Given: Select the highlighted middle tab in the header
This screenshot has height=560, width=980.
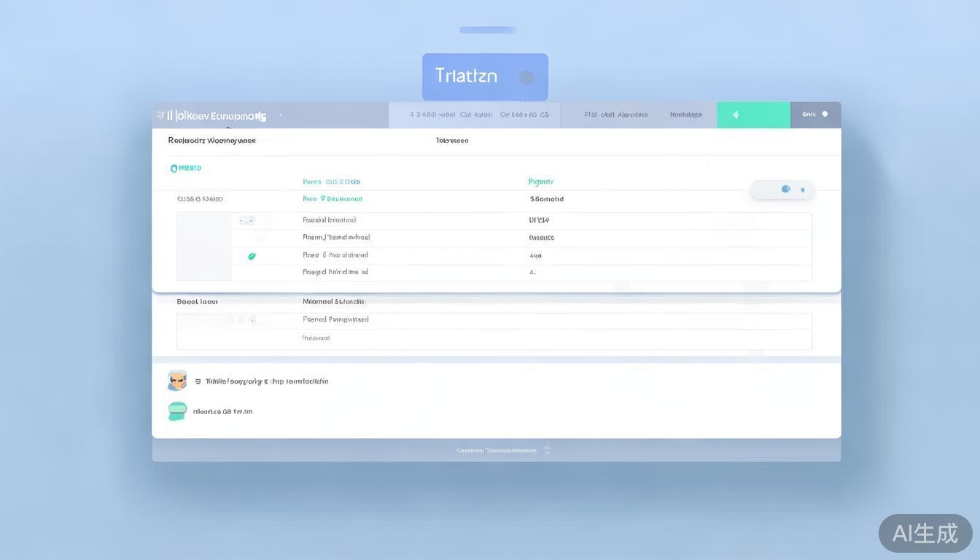Looking at the screenshot, I should pos(475,115).
